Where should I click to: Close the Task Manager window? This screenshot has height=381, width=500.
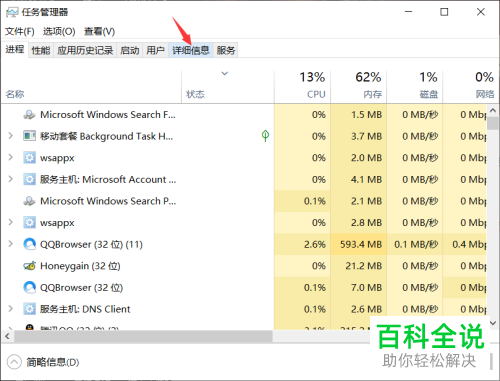pyautogui.click(x=480, y=12)
